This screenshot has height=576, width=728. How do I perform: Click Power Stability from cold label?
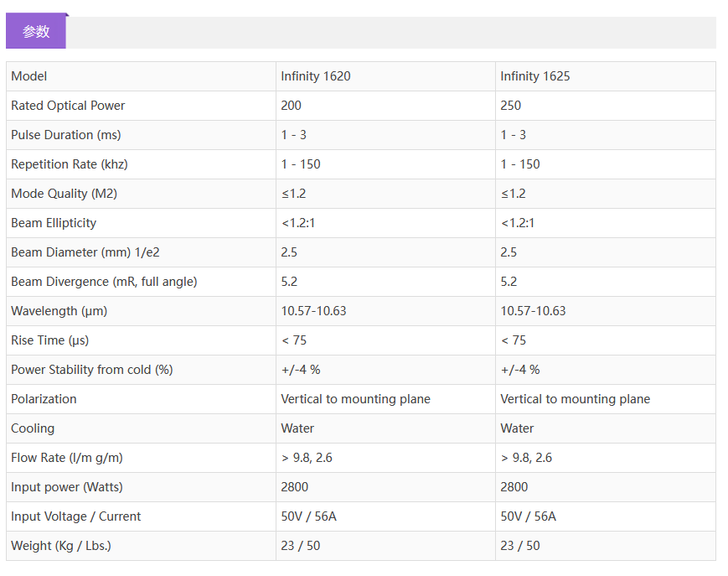tap(91, 370)
